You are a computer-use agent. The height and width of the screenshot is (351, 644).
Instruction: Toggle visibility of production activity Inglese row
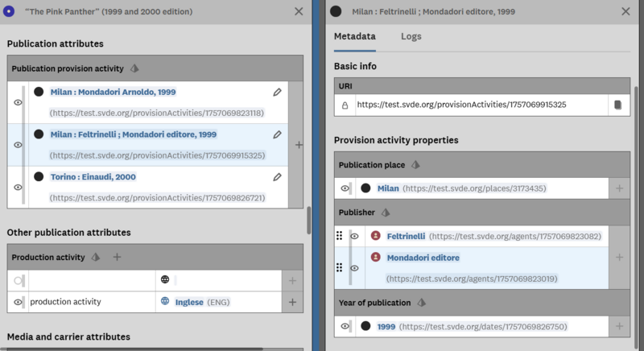(x=18, y=303)
